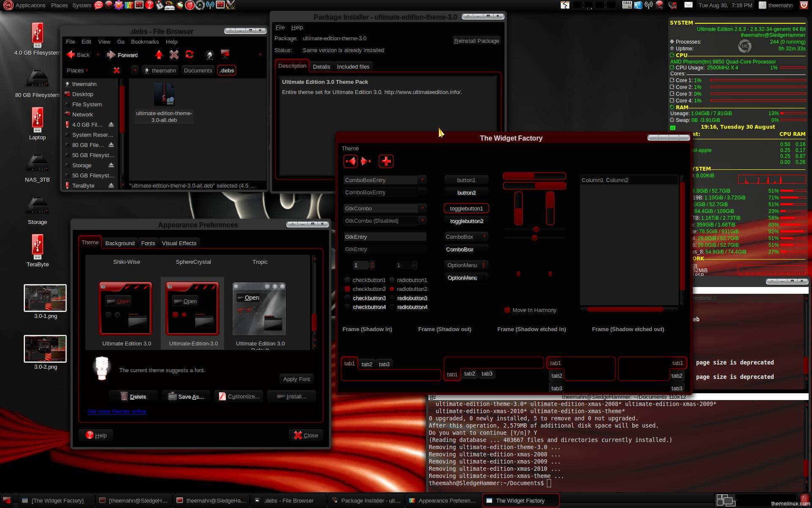Click button1 in Widget Factory

(466, 180)
